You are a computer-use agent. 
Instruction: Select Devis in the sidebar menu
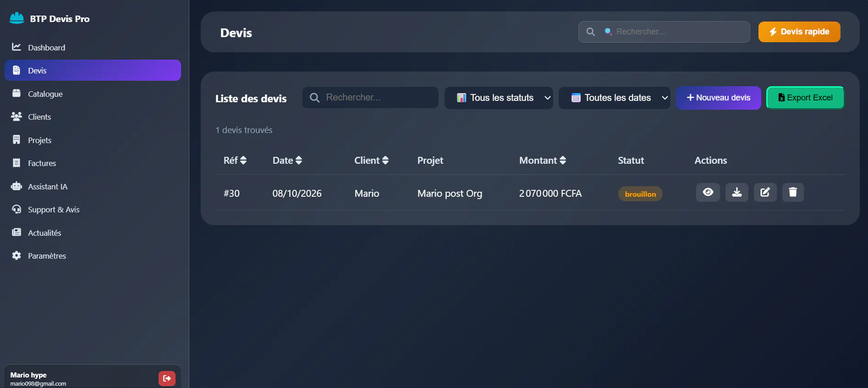click(x=93, y=70)
